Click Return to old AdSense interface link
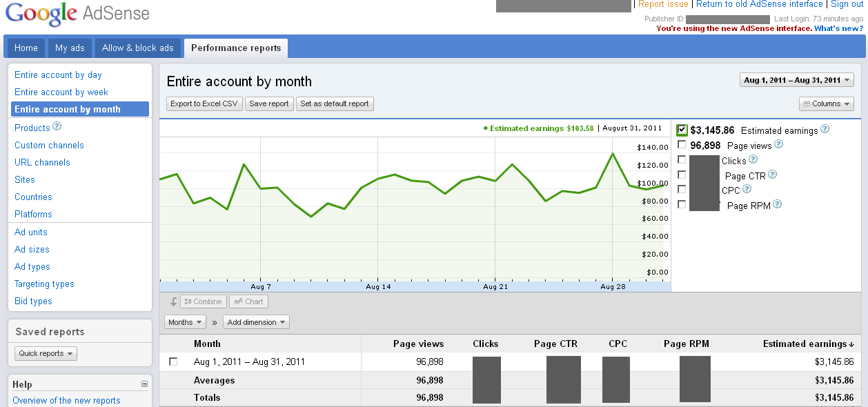 point(760,4)
